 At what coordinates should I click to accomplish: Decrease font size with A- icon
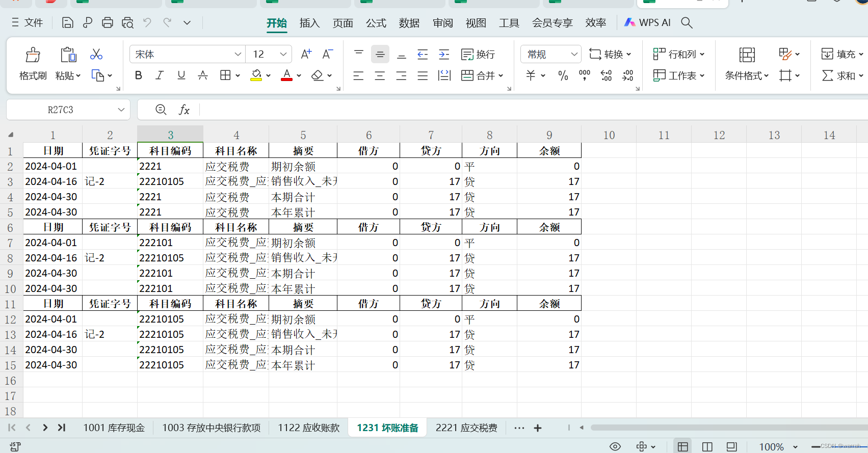pyautogui.click(x=328, y=54)
